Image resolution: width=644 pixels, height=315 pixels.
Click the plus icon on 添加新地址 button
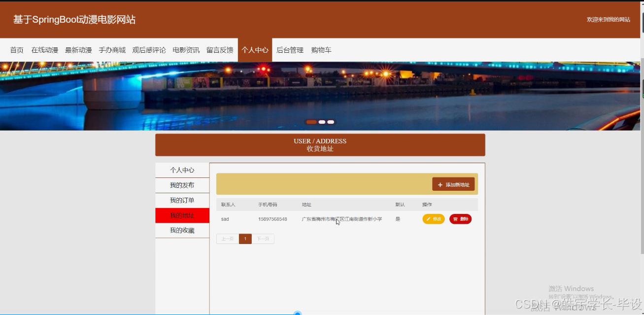[440, 184]
